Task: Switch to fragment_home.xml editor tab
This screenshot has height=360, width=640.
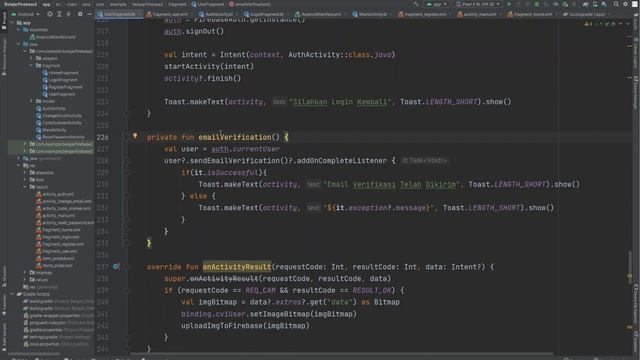Action: (533, 14)
